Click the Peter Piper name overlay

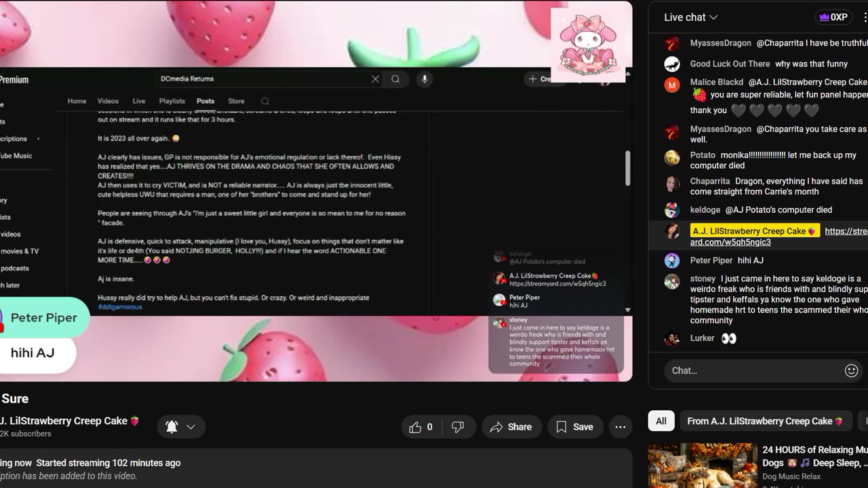[44, 318]
